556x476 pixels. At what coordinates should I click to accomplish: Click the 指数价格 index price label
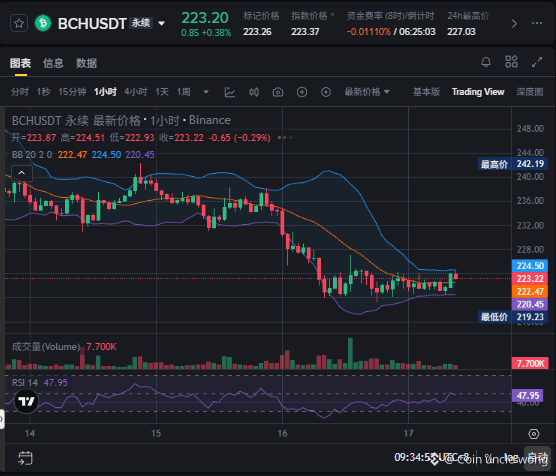click(x=310, y=16)
